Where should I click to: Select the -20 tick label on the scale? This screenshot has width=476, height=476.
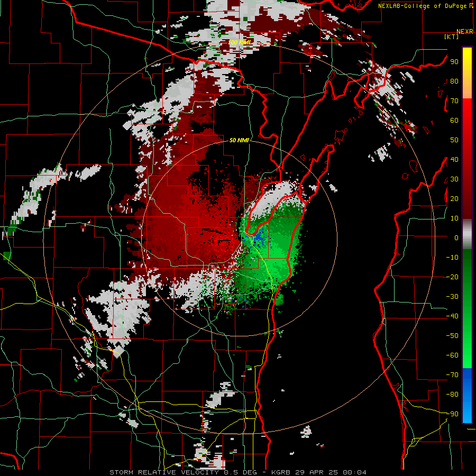452,277
